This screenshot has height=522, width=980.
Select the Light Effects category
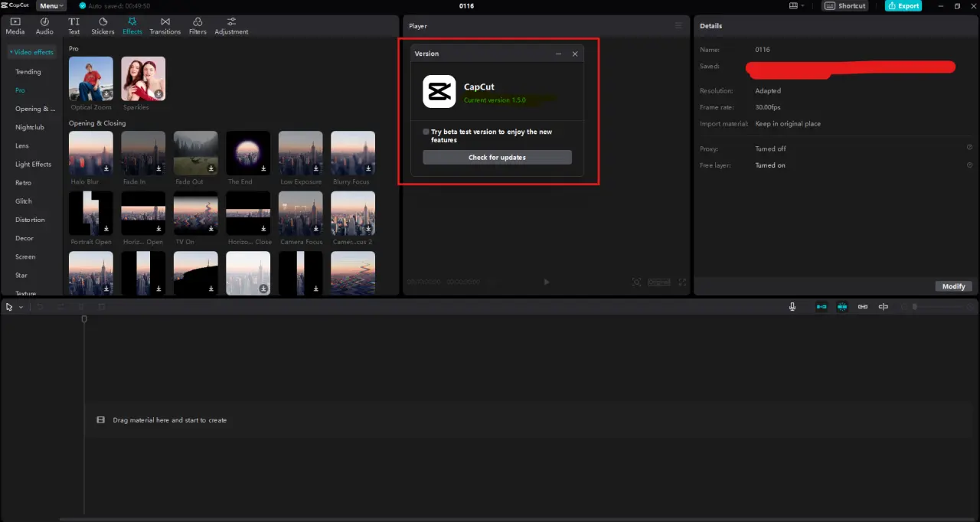pyautogui.click(x=34, y=164)
